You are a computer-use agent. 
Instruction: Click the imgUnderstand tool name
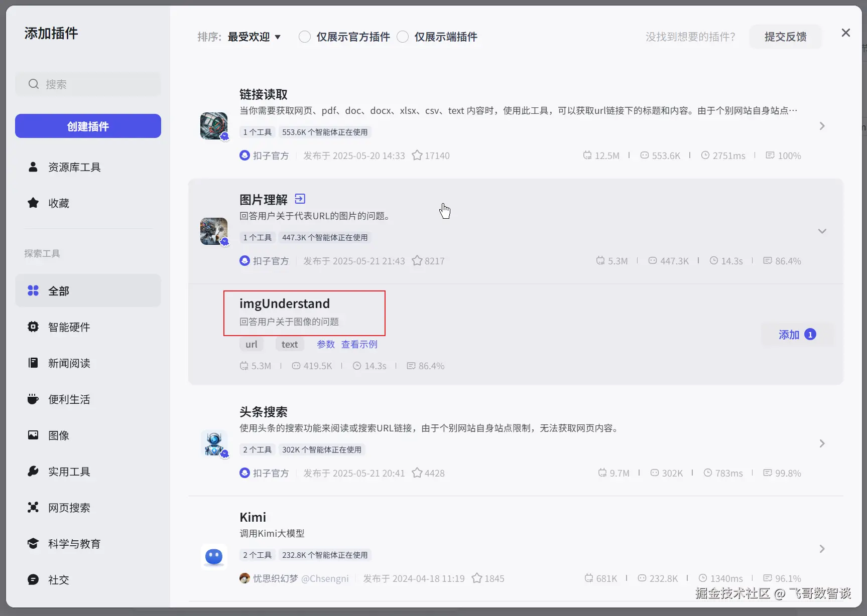(x=285, y=303)
